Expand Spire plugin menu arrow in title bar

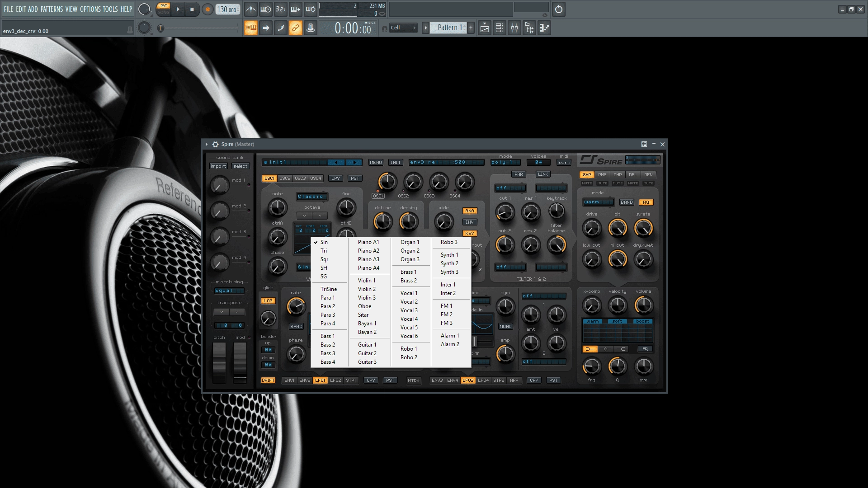(x=207, y=144)
